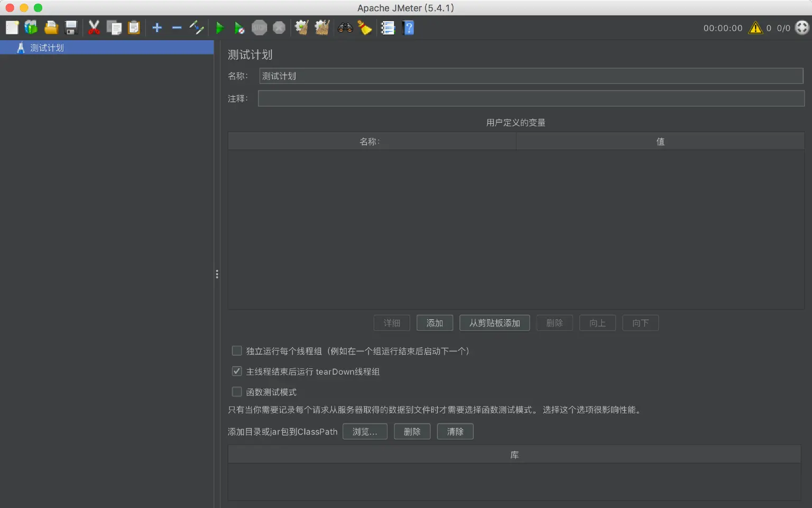The image size is (812, 508).
Task: Click the splitter dots to collapse sidebar
Action: [x=217, y=274]
